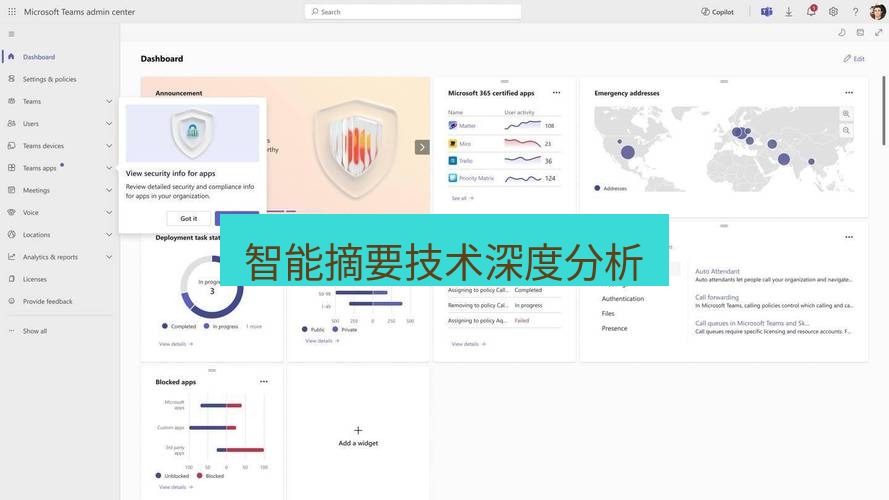Click See all in certified apps widget
889x500 pixels.
(462, 198)
